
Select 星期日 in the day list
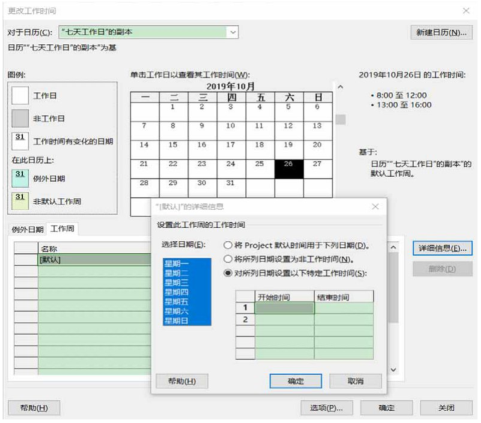(x=187, y=321)
